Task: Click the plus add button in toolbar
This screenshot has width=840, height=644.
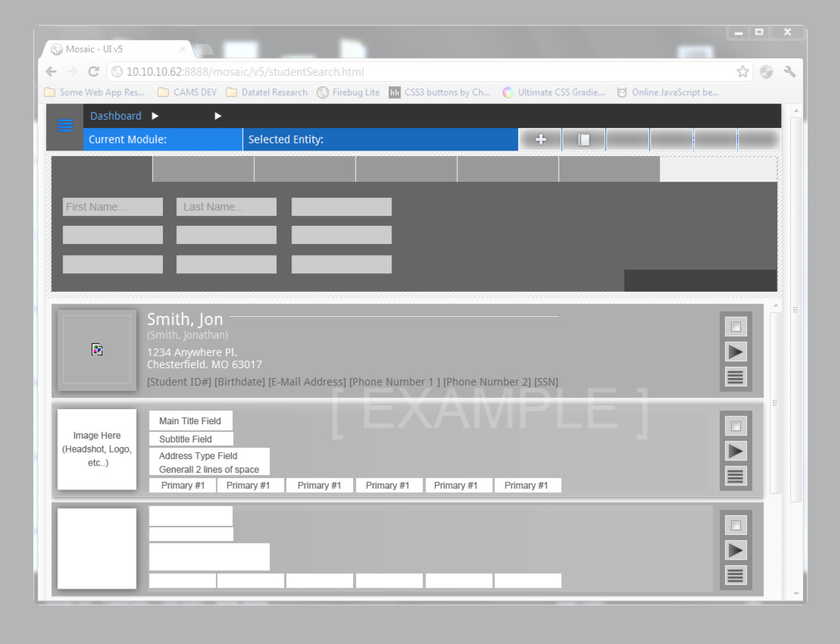Action: coord(540,139)
